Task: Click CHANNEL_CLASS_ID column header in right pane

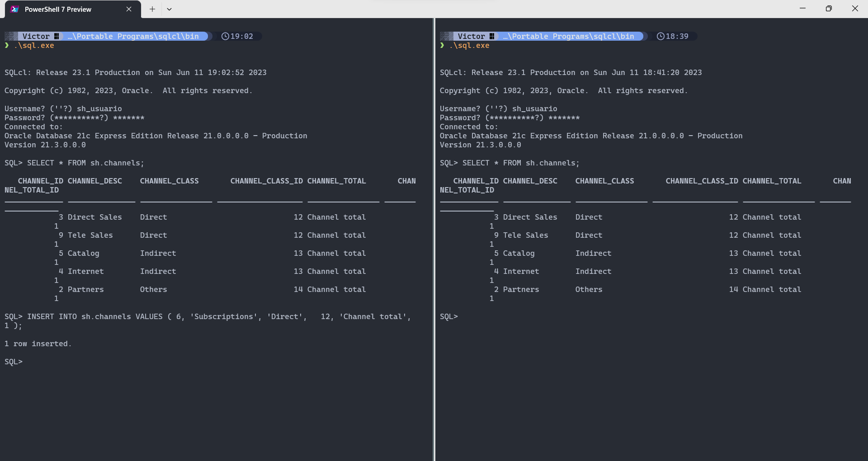Action: pyautogui.click(x=702, y=181)
